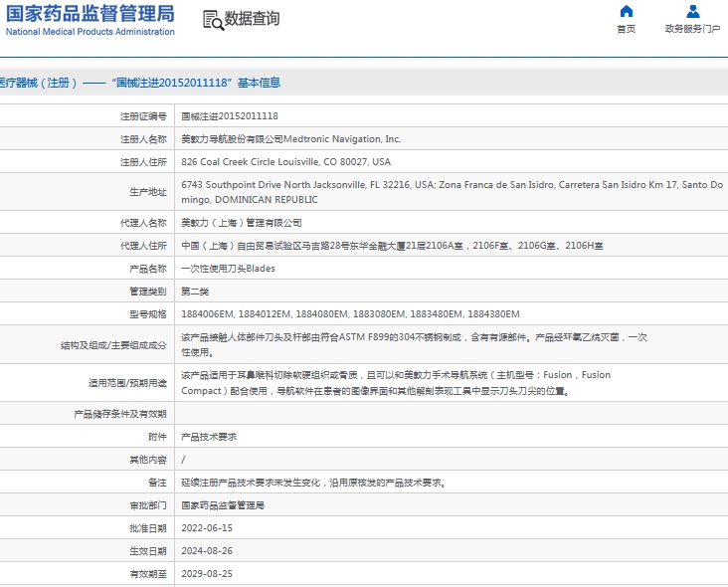
Task: Click the 产品储存条件及有效期 label
Action: [120, 414]
